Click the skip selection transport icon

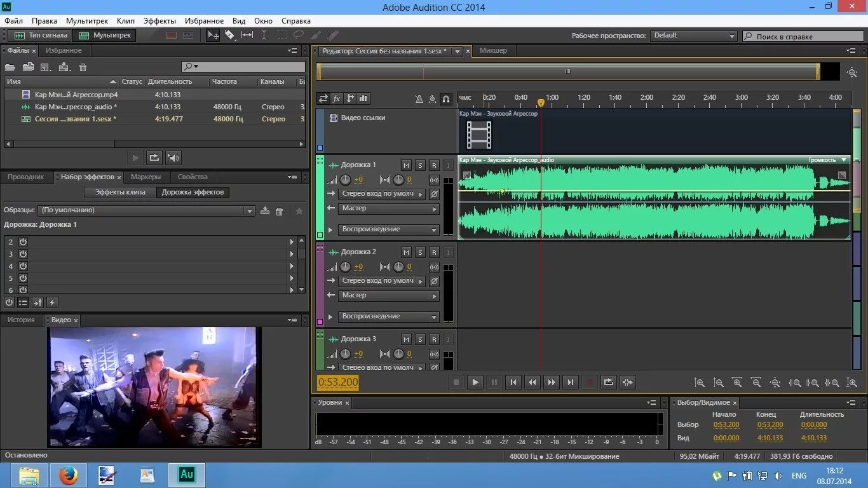628,382
